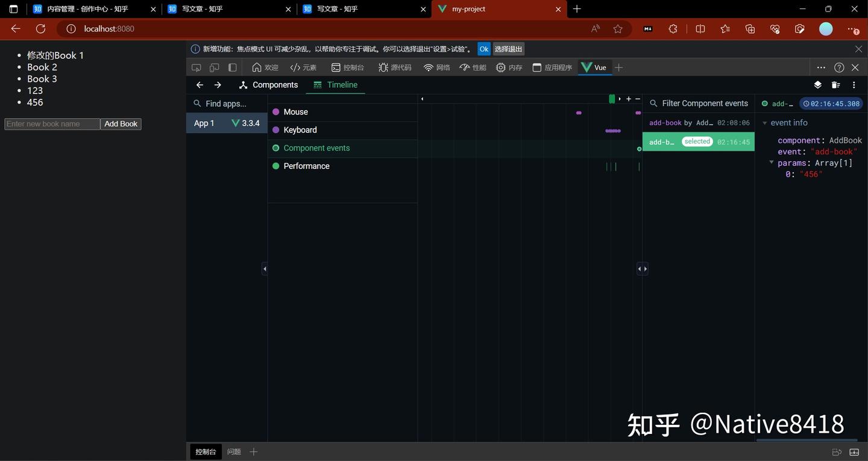Collapse the event info section
This screenshot has width=868, height=461.
click(764, 122)
